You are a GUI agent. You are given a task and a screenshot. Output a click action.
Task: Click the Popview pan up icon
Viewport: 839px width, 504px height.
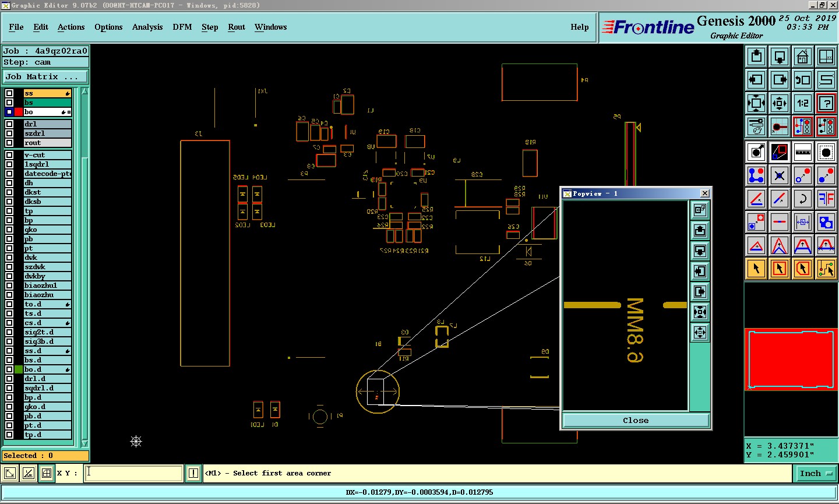(x=700, y=231)
